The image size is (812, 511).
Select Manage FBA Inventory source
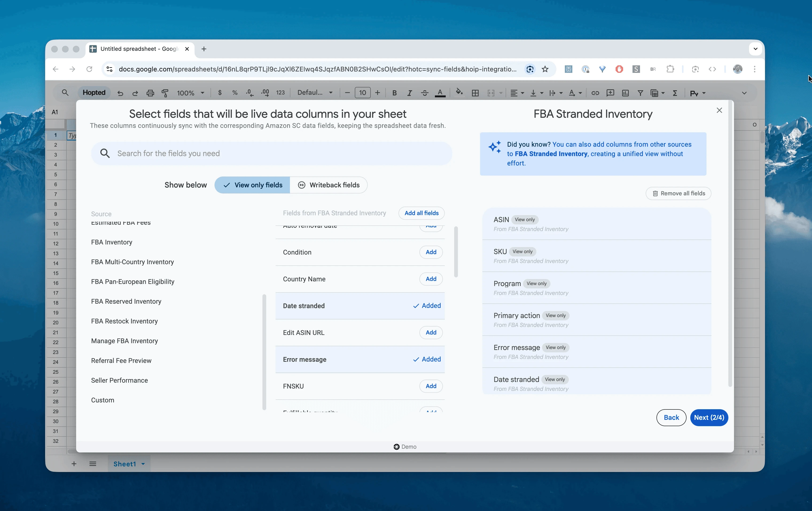coord(125,341)
